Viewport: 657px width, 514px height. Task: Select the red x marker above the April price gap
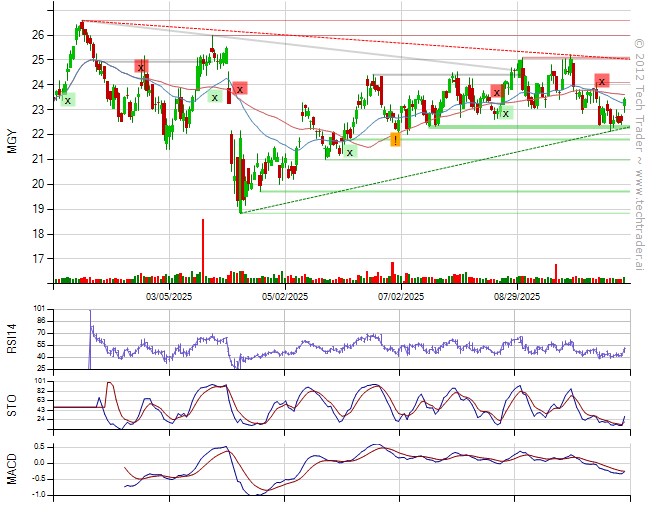240,89
